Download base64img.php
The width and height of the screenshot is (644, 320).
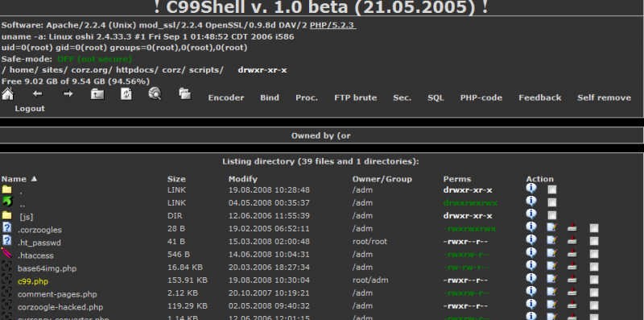(572, 267)
